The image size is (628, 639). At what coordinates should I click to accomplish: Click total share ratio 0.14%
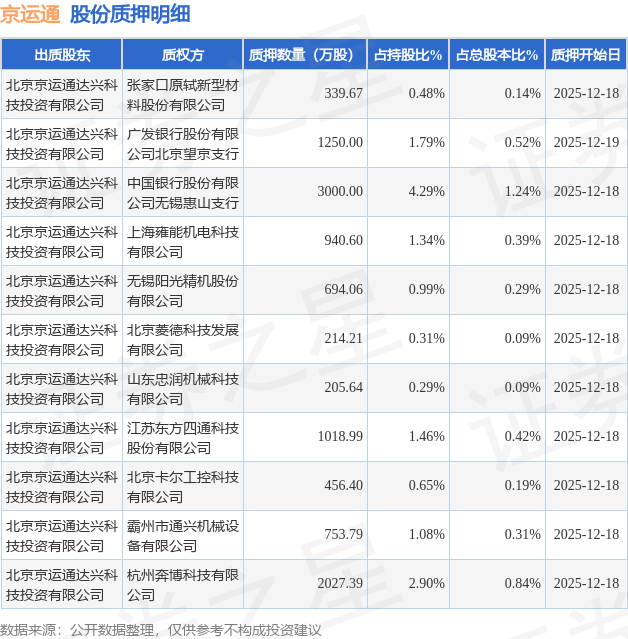pos(522,93)
